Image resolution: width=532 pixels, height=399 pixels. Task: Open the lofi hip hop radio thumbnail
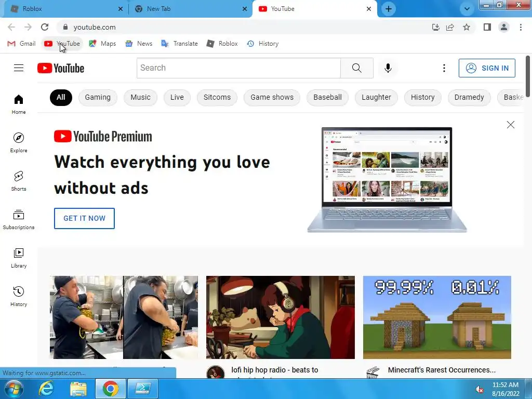[280, 317]
